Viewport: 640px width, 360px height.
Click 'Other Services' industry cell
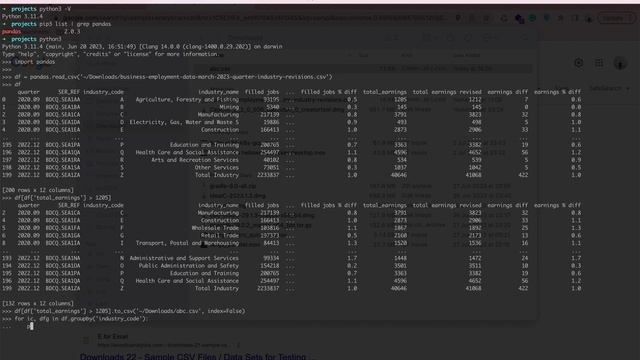point(216,167)
